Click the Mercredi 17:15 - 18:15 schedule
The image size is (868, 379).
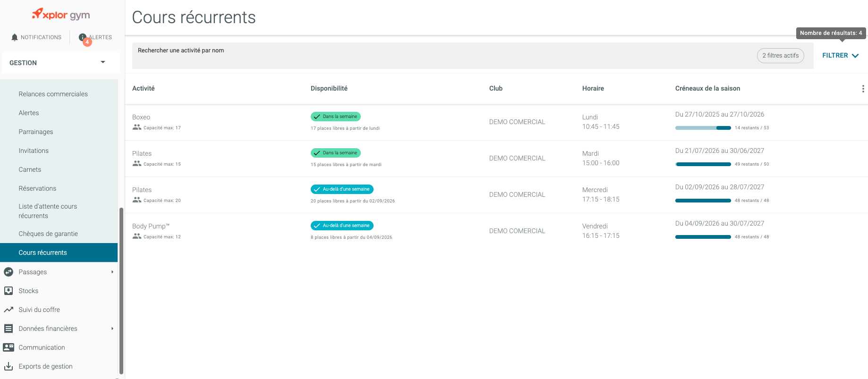(x=601, y=194)
